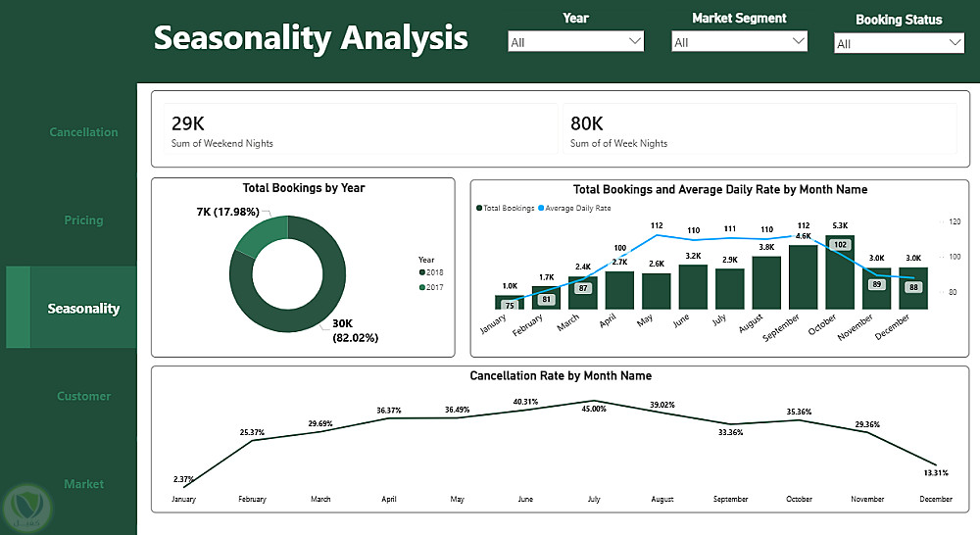Screen dimensions: 980x535
Task: Select the January bookings bar
Action: click(510, 303)
